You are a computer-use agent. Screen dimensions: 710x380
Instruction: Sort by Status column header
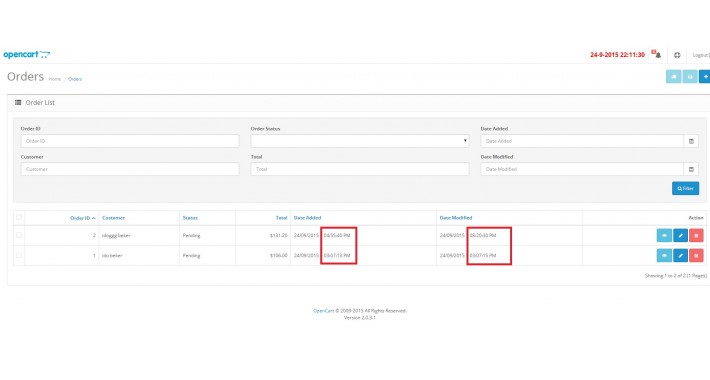point(190,218)
